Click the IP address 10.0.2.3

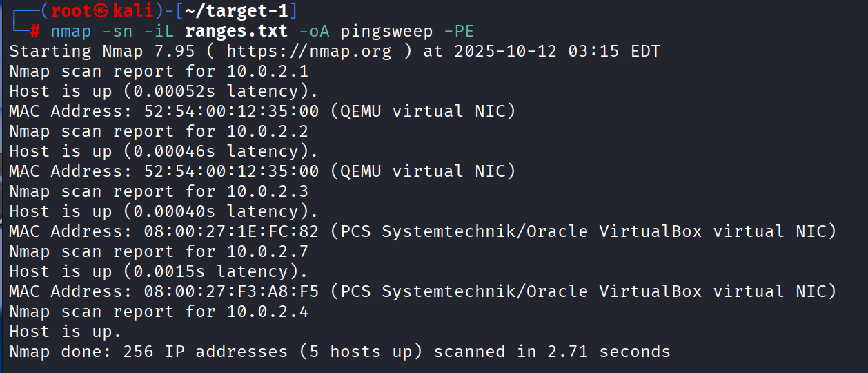[267, 191]
